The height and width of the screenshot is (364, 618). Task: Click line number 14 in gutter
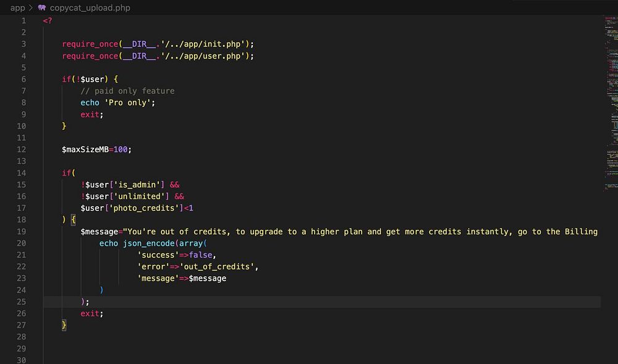(21, 173)
